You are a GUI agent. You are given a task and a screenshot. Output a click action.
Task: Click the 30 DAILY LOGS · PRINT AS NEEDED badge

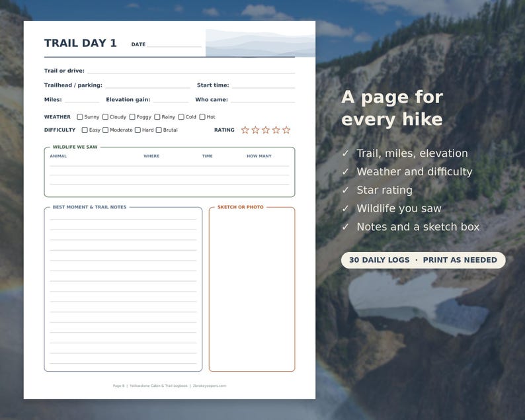pos(423,260)
